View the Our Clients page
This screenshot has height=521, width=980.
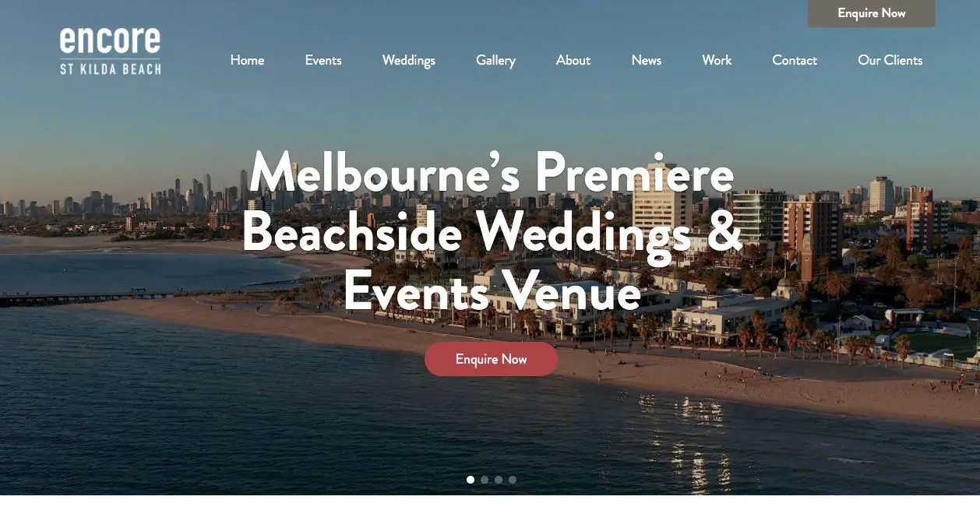pyautogui.click(x=890, y=60)
